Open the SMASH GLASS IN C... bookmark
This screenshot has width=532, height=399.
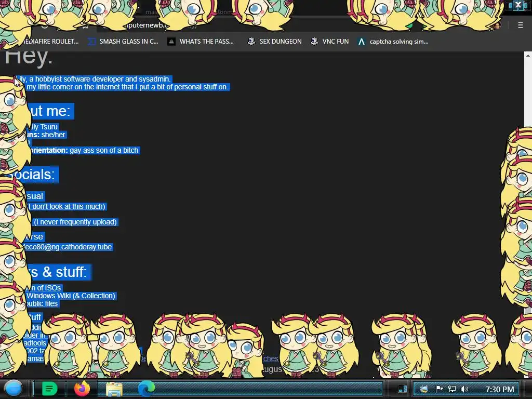pos(123,42)
